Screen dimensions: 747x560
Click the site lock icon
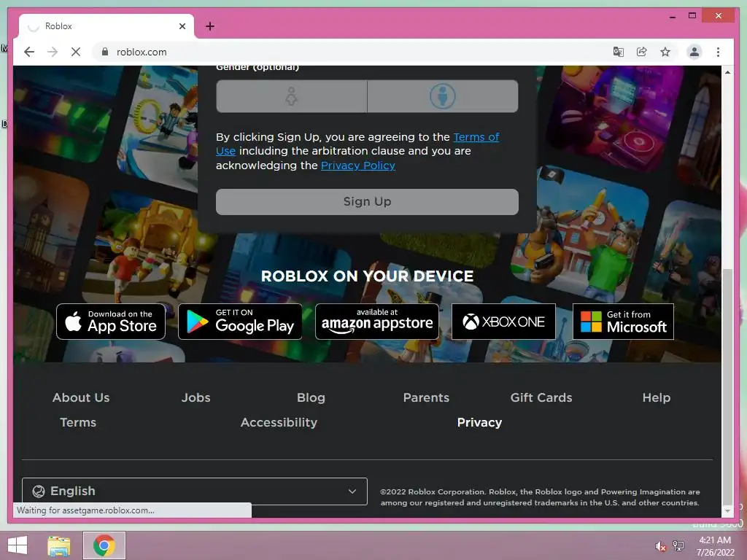pyautogui.click(x=105, y=52)
